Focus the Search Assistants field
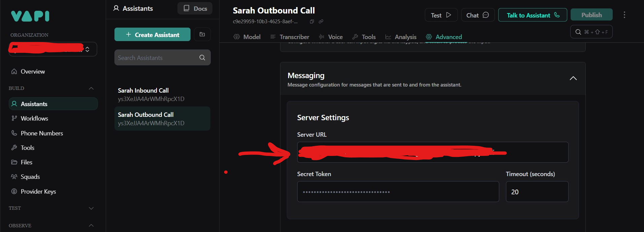The height and width of the screenshot is (232, 644). click(x=162, y=58)
